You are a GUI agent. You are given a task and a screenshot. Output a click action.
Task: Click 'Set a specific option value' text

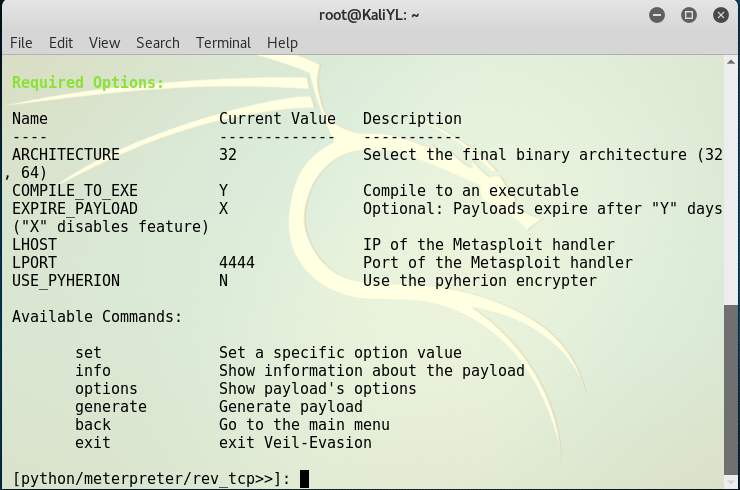coord(340,353)
